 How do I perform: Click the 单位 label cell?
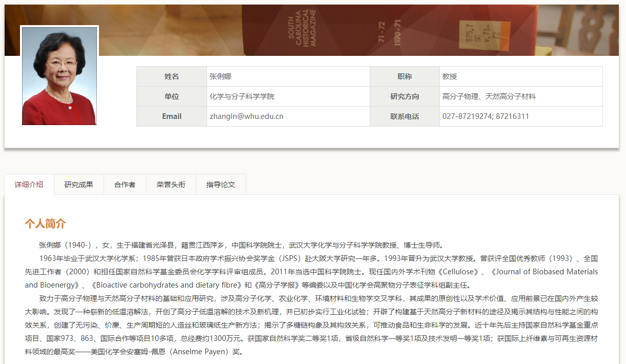point(172,96)
